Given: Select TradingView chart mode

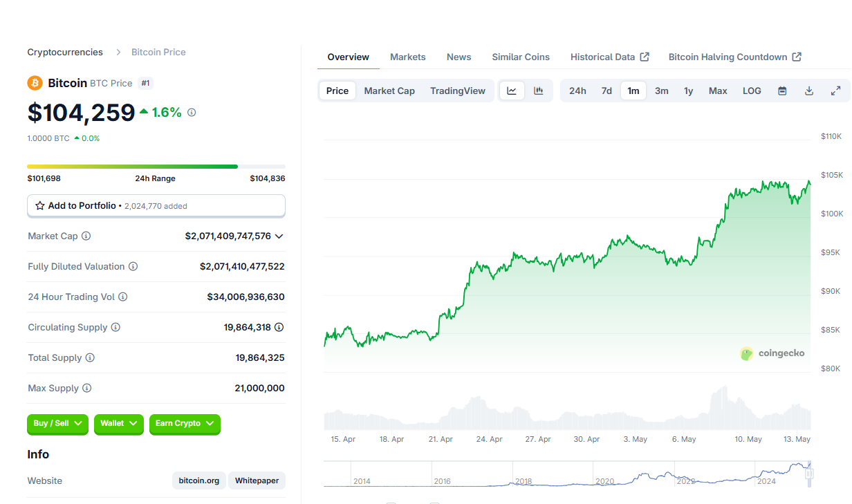Looking at the screenshot, I should tap(458, 91).
